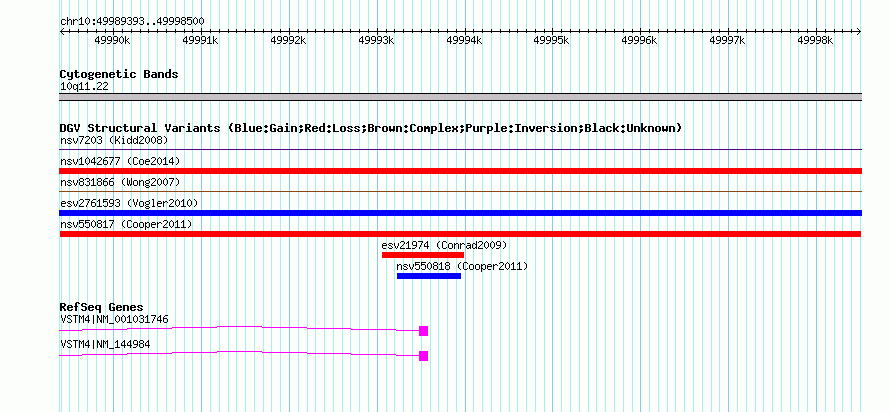Click the nsv7203 thin purple inversion line
890x412 pixels.
point(460,150)
